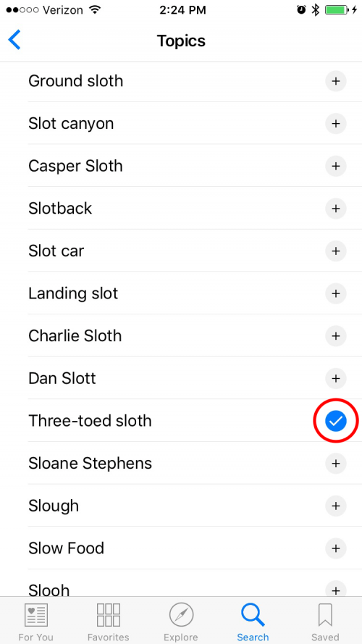Add Slotback topic with plus icon
Image resolution: width=362 pixels, height=644 pixels.
(x=336, y=209)
